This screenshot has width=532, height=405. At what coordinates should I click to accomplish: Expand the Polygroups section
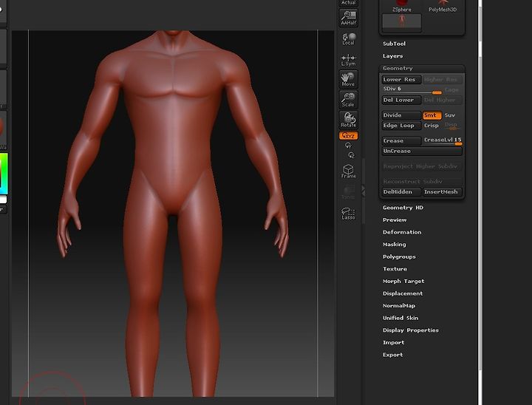(x=399, y=256)
